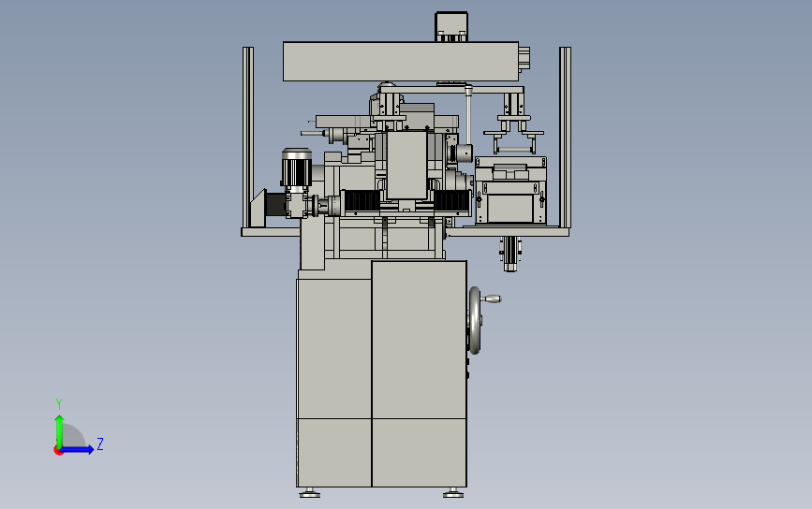Click the green Y axis arrow on triad
812x509 pixels.
(x=59, y=430)
